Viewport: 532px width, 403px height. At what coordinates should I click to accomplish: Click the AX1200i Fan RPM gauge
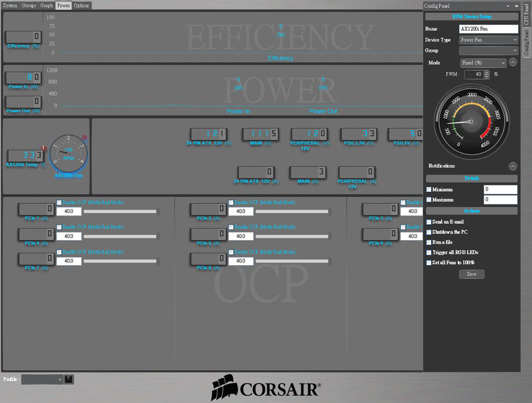pyautogui.click(x=69, y=153)
